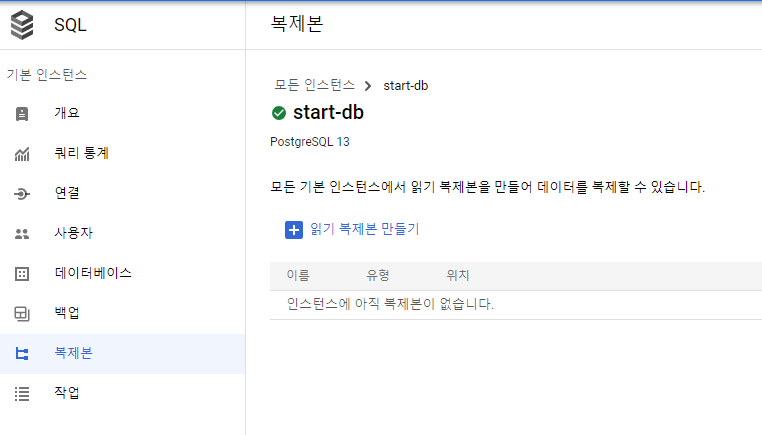
Task: Click the Connections (연결) sidebar icon
Action: coord(22,194)
